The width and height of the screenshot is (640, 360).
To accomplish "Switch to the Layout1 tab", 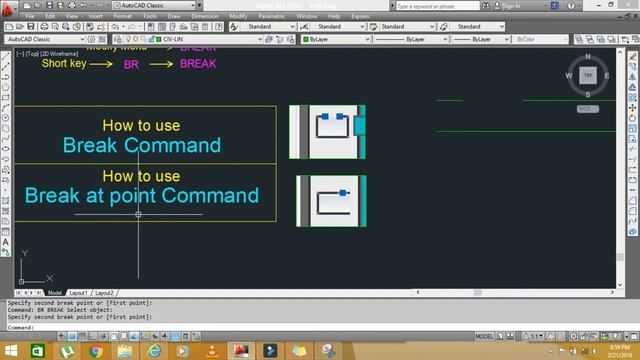I will [x=78, y=293].
